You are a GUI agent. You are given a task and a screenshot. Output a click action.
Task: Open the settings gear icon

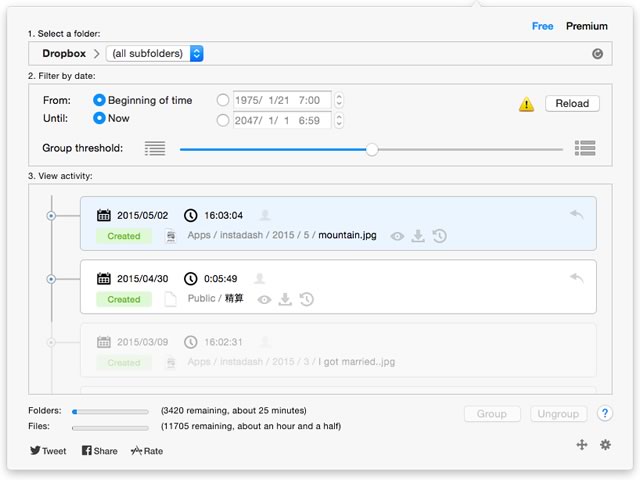pos(605,444)
